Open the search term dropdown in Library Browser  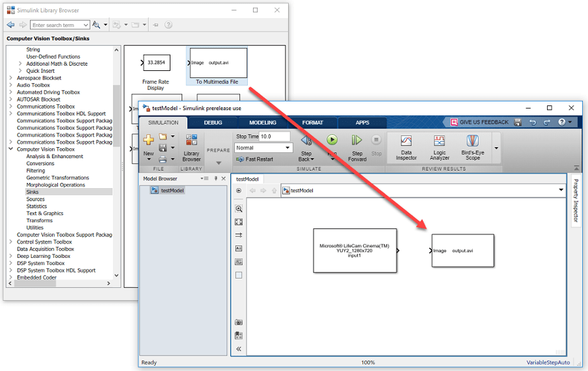(x=86, y=25)
